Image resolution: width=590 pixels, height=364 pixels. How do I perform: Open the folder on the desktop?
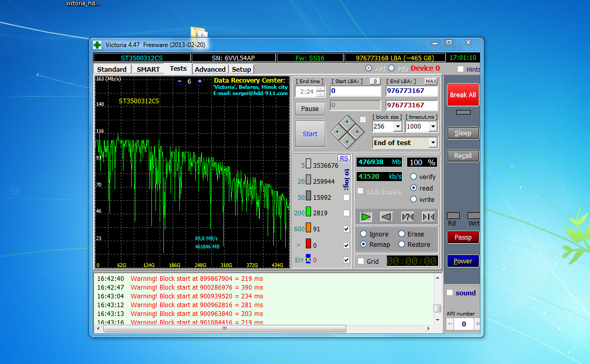coord(199,33)
